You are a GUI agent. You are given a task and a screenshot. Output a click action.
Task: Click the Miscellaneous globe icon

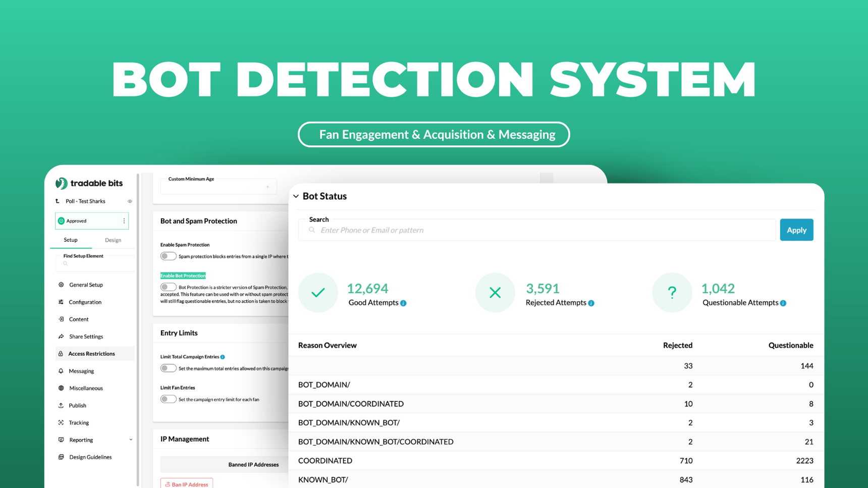pyautogui.click(x=61, y=388)
